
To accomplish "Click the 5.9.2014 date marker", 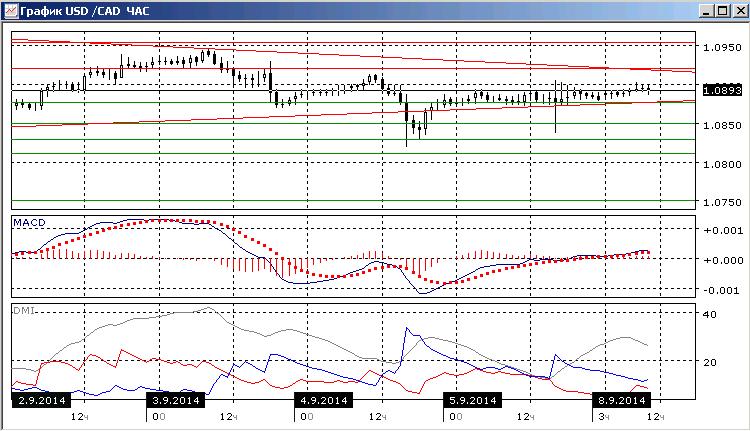I will (x=473, y=400).
